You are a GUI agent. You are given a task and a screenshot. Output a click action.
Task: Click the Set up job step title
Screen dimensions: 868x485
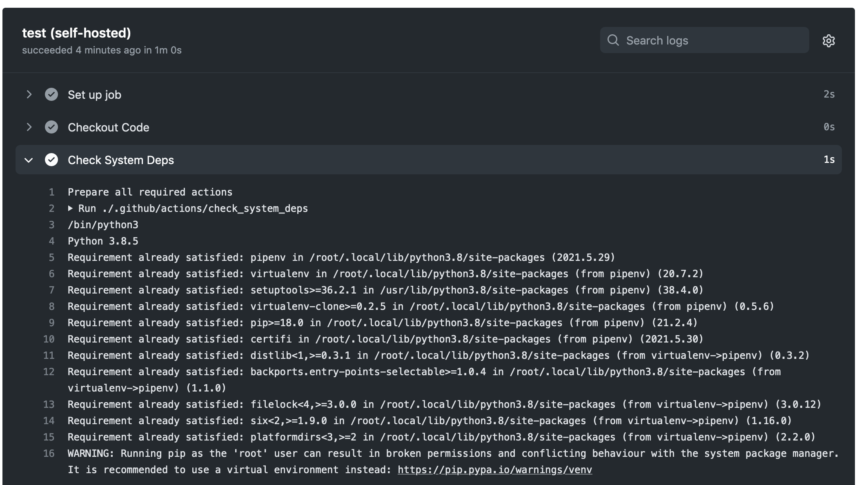point(94,95)
